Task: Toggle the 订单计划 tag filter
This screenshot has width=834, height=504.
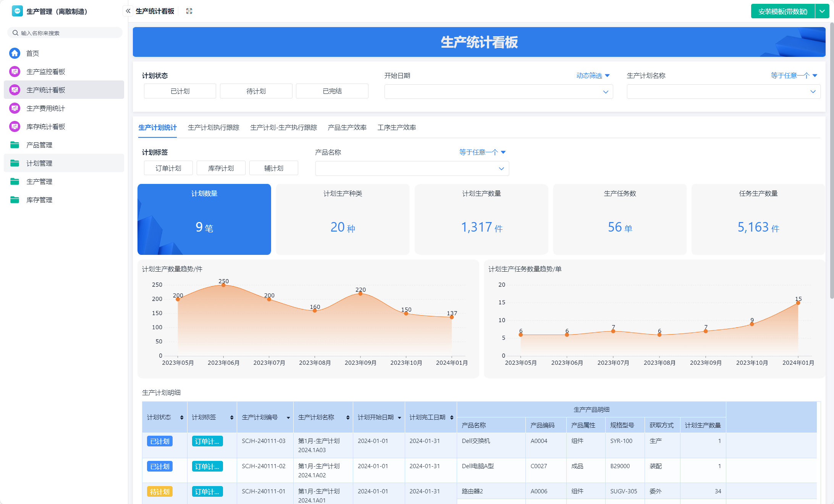Action: click(x=168, y=168)
